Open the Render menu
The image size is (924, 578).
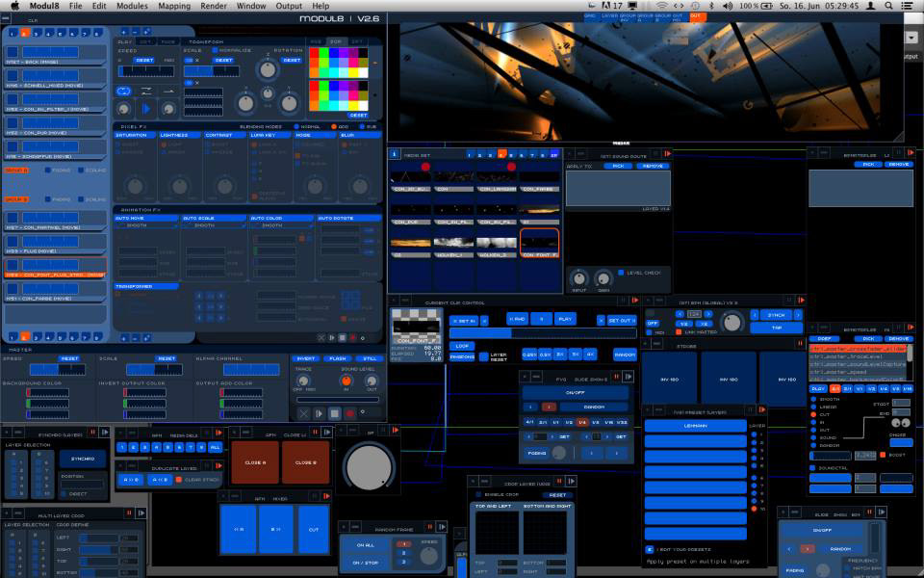click(214, 6)
